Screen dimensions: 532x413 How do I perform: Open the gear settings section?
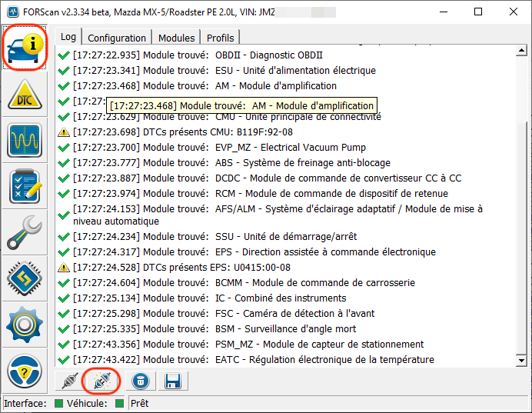click(25, 325)
